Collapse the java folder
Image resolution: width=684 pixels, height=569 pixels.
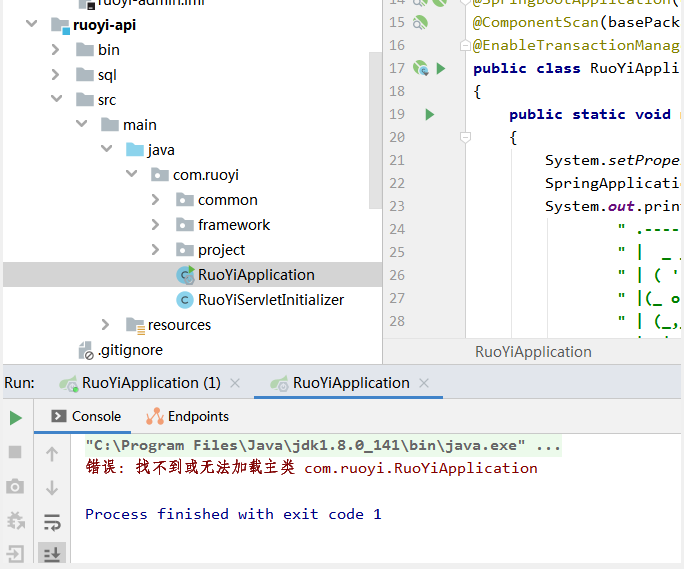click(x=106, y=148)
